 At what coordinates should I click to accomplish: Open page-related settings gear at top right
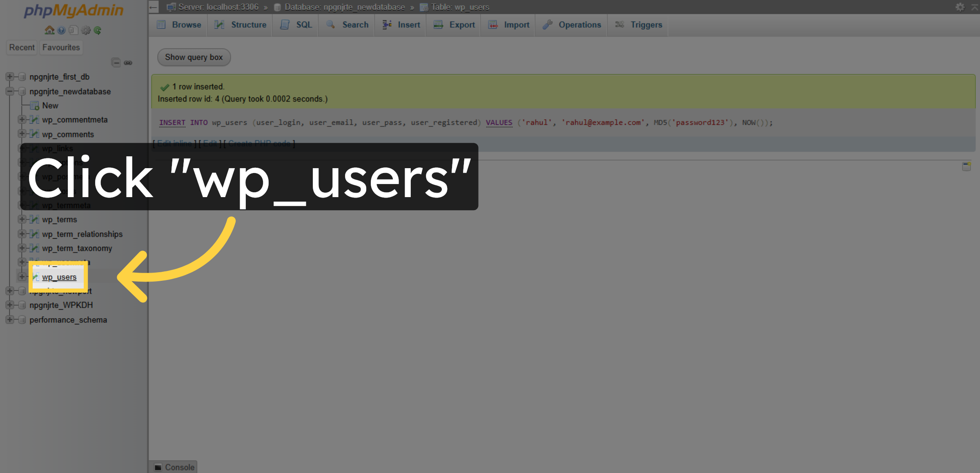coord(959,7)
